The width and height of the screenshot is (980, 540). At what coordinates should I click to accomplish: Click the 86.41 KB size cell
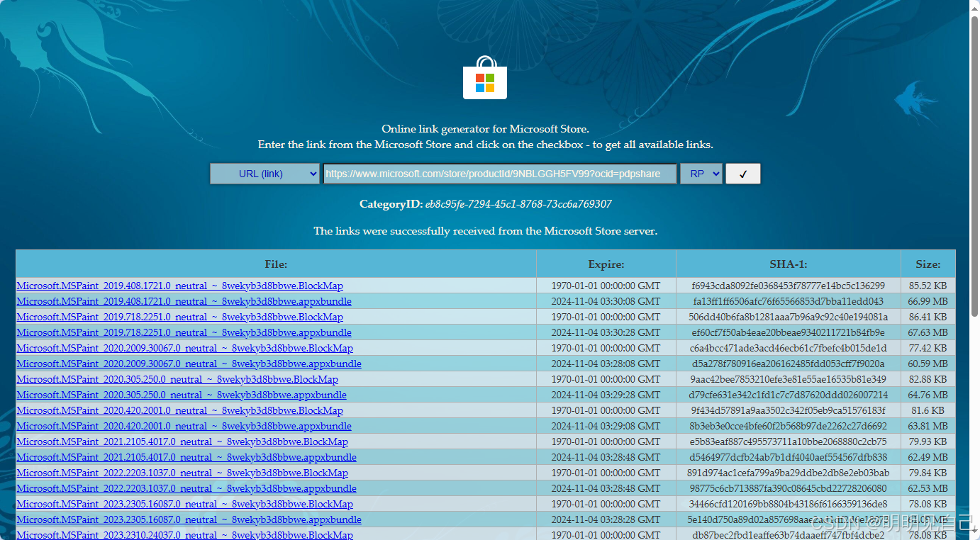pyautogui.click(x=928, y=317)
